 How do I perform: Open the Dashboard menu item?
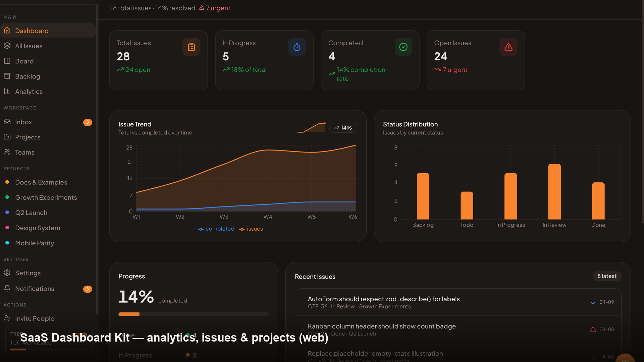[x=48, y=31]
